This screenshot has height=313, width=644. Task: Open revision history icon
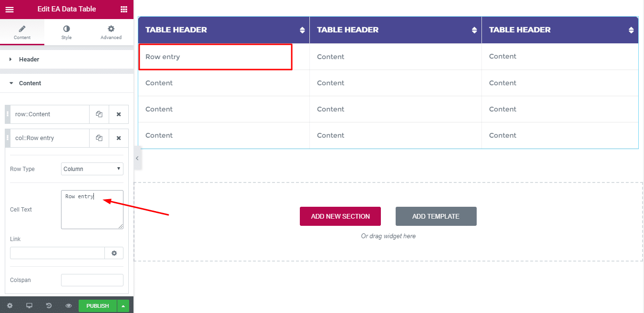point(49,305)
